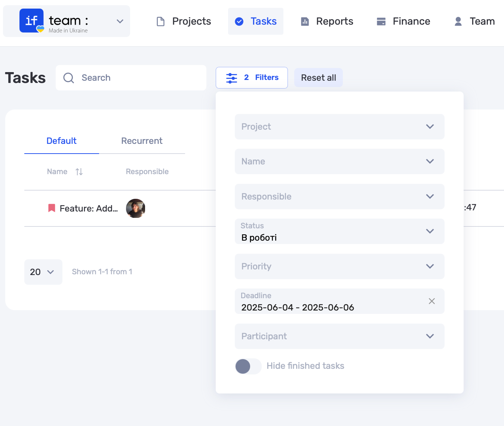Open the 20 per-page dropdown

click(x=43, y=272)
